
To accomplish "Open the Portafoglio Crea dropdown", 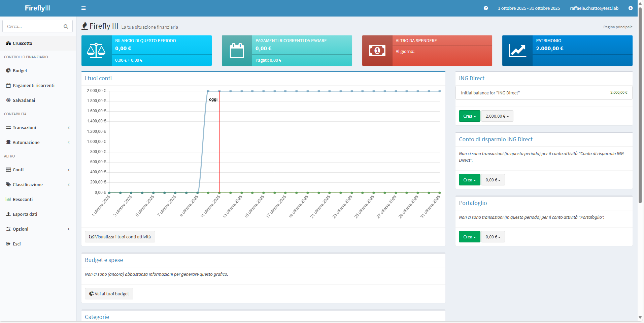I will [469, 237].
